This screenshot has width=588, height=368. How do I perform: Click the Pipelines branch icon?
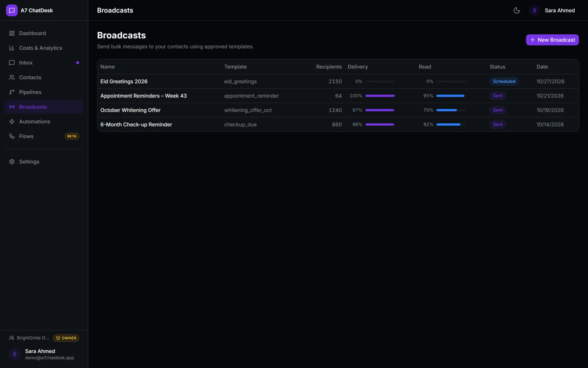(12, 92)
